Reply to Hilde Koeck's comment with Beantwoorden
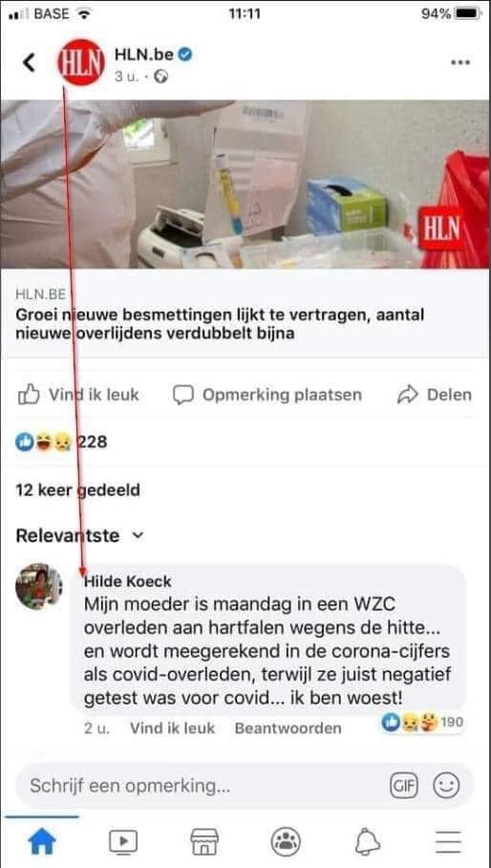 pos(288,727)
